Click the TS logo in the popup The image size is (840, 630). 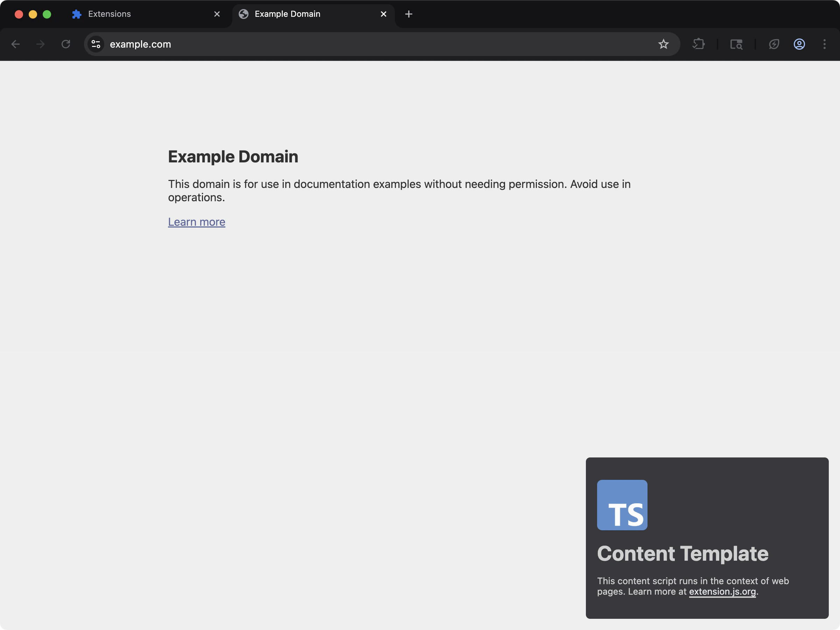(x=622, y=505)
